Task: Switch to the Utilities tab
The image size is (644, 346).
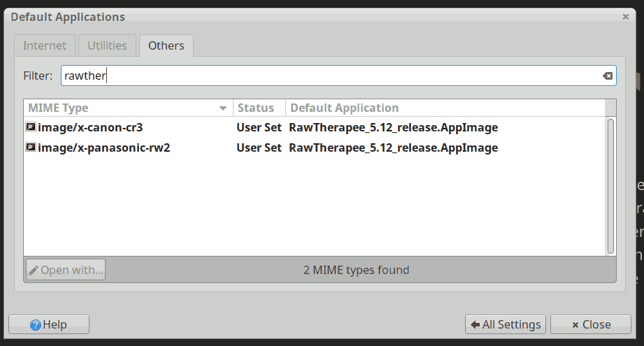Action: pos(107,45)
